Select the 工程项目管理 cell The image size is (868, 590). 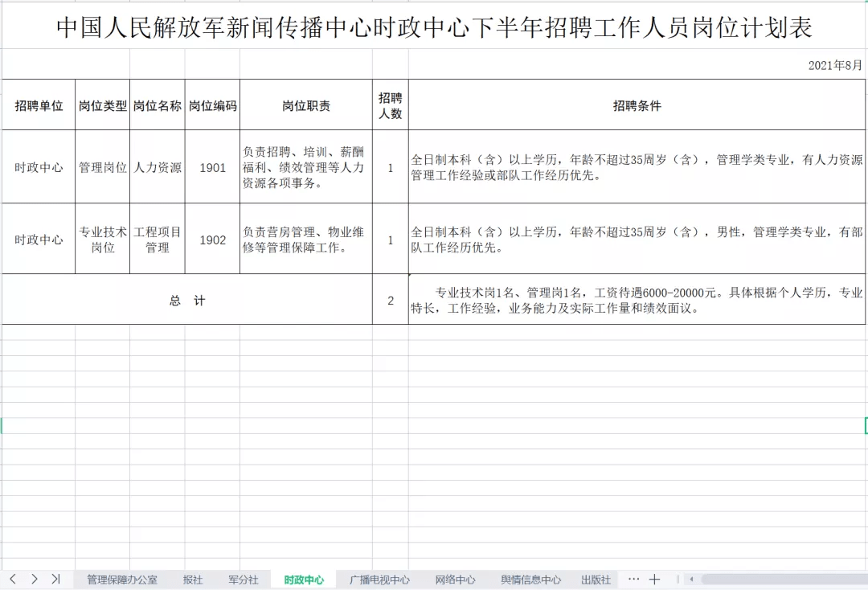tap(158, 239)
